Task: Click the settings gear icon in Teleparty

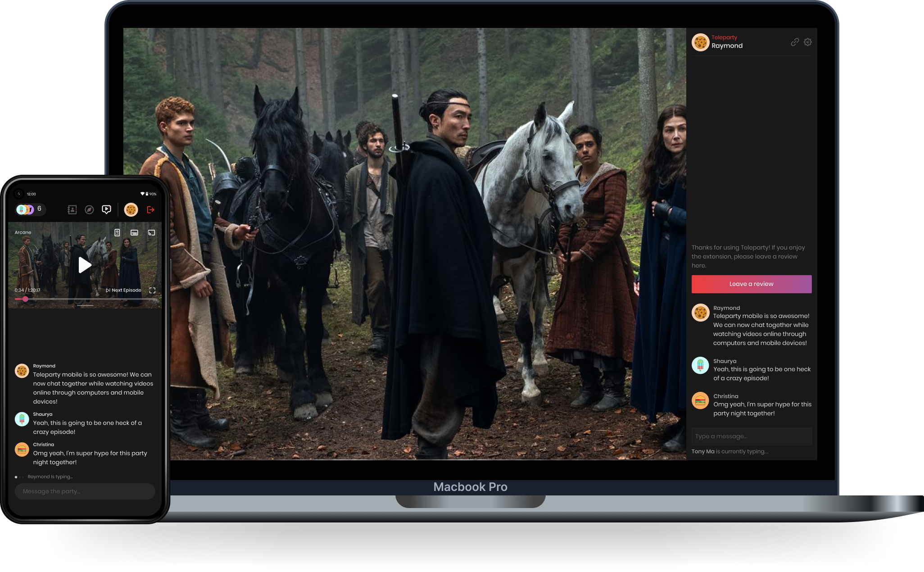Action: click(x=808, y=41)
